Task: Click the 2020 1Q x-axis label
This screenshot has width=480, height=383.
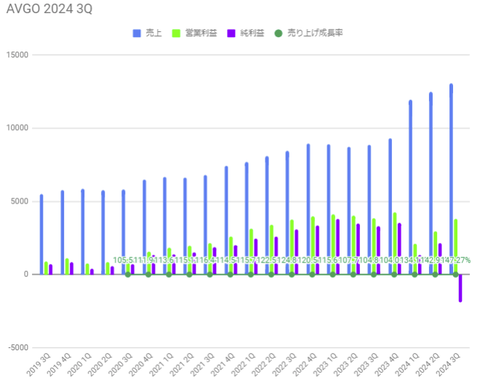Action: click(x=79, y=365)
